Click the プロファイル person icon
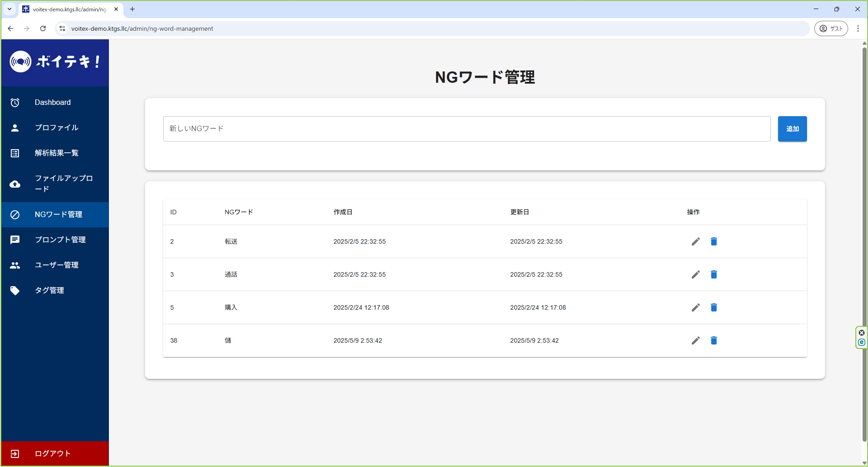The height and width of the screenshot is (467, 868). click(x=15, y=128)
